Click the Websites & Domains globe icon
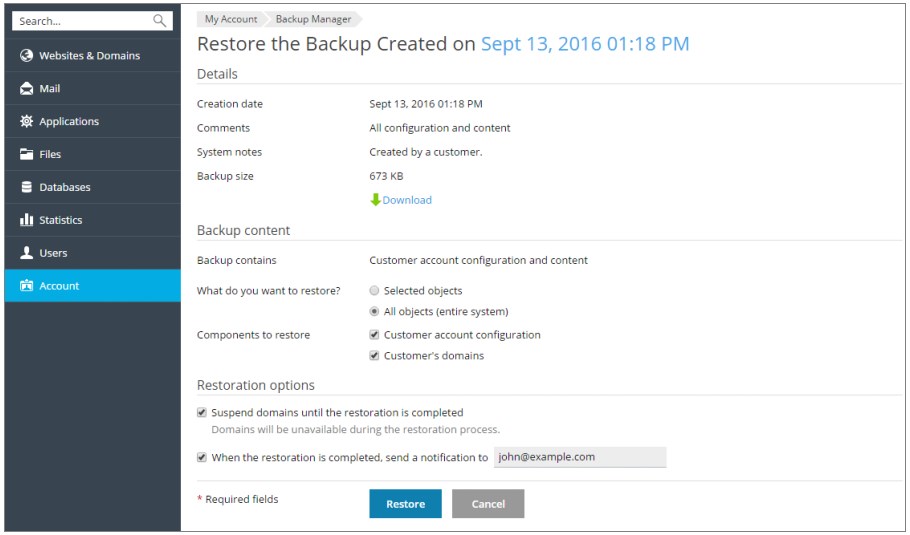This screenshot has width=910, height=535. (x=26, y=55)
